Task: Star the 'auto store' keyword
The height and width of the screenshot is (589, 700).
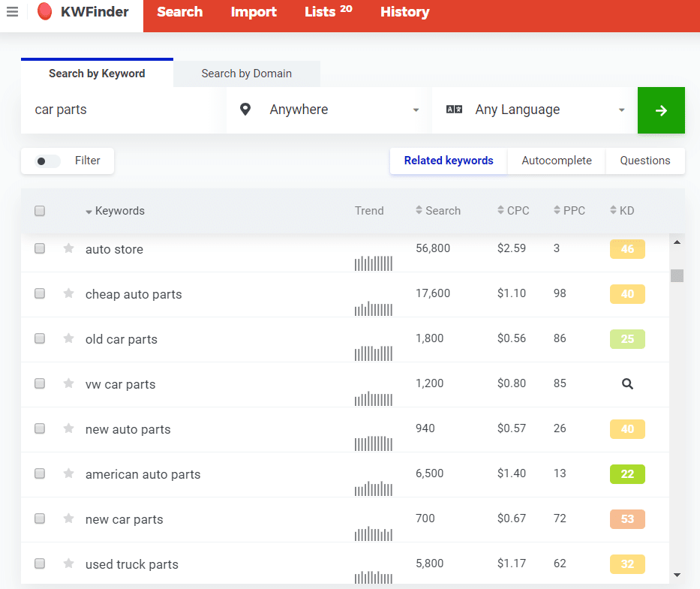Action: (69, 248)
